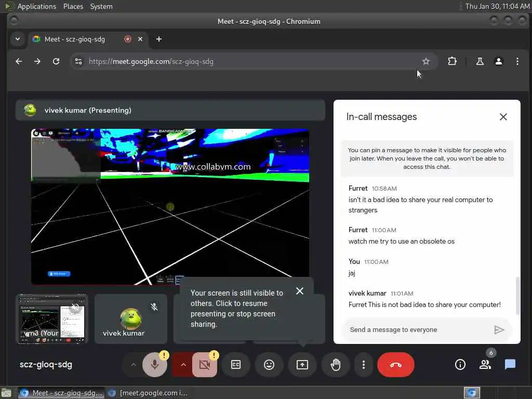Open meeting details info icon

pos(460,365)
